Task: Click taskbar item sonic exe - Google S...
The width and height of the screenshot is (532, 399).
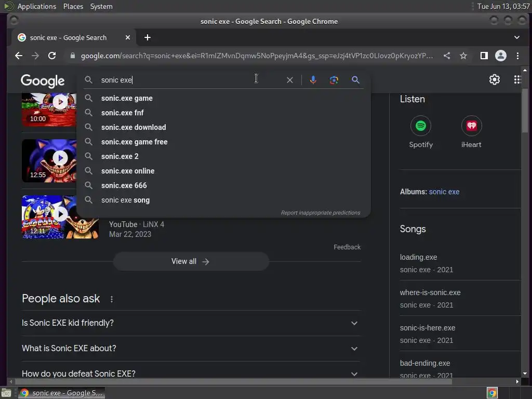Action: (x=61, y=393)
